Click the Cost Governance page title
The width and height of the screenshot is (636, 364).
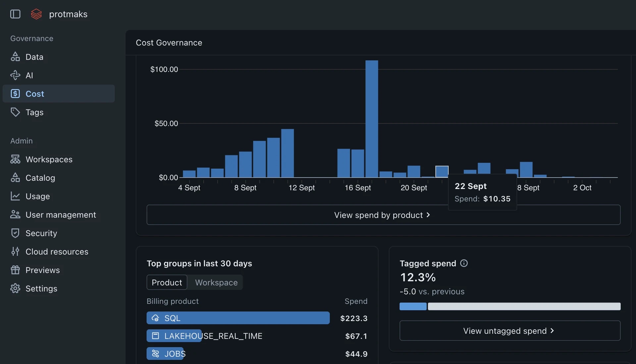click(169, 43)
